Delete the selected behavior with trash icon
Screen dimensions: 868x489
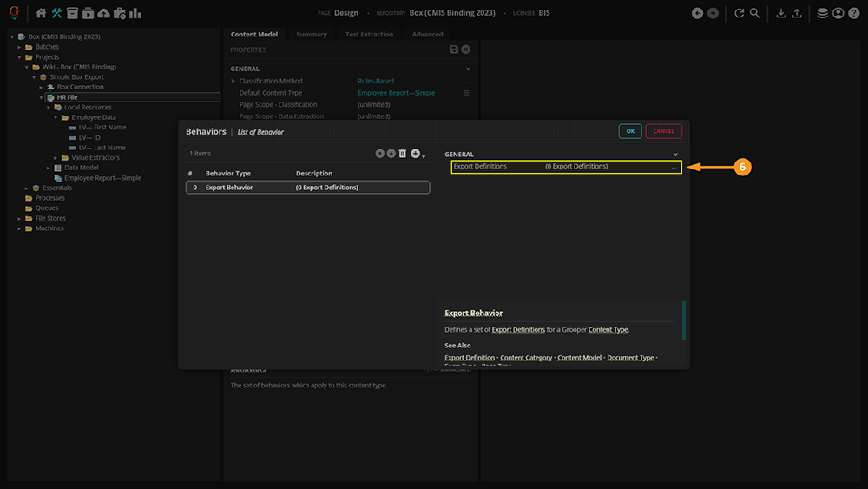pyautogui.click(x=402, y=154)
